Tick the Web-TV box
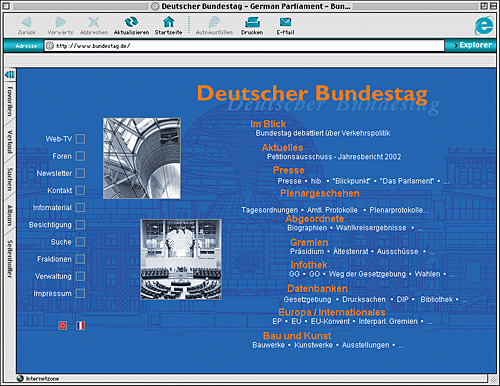Image resolution: width=500 pixels, height=386 pixels. [80, 139]
